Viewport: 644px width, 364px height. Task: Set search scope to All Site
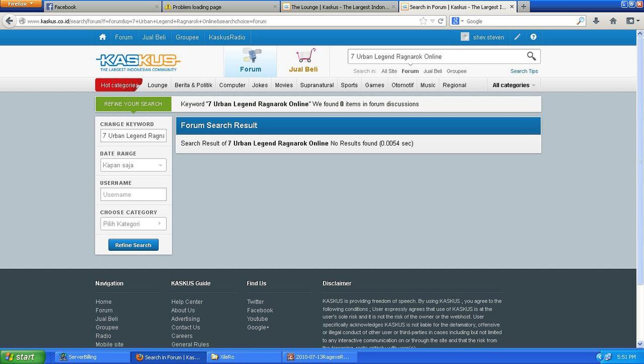pos(389,71)
